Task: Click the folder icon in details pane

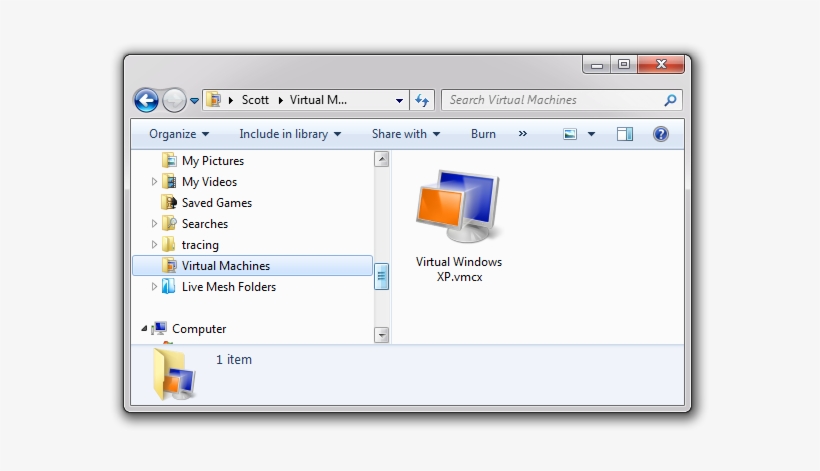Action: (x=174, y=375)
